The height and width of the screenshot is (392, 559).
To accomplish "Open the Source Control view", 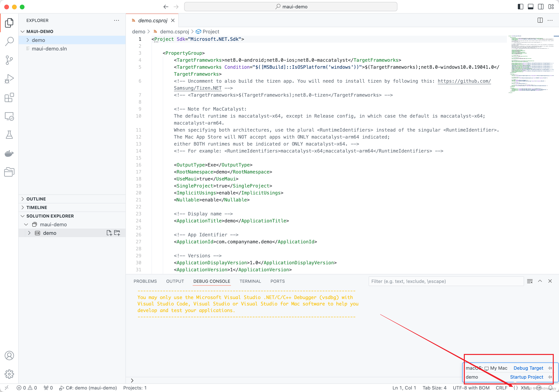I will pos(9,60).
